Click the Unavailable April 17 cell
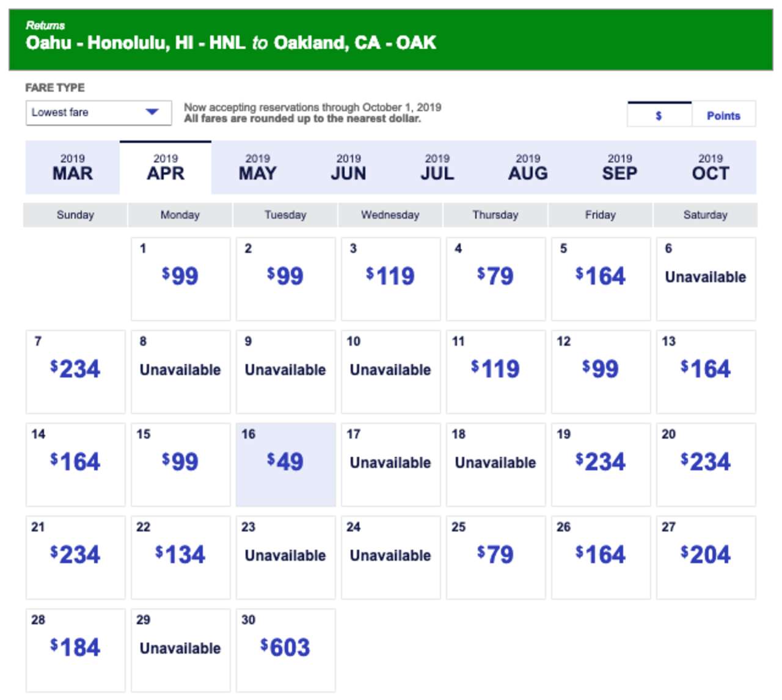Screen dimensions: 782x700 [391, 465]
